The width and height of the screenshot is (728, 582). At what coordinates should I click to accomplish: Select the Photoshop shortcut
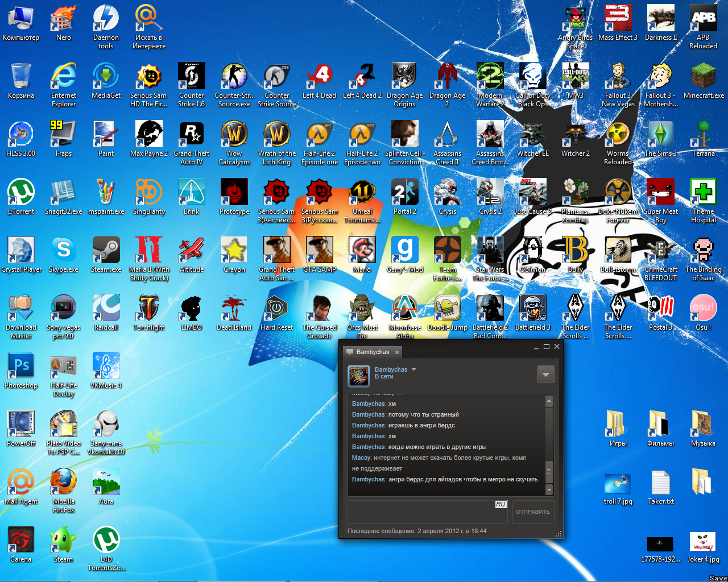(x=21, y=371)
